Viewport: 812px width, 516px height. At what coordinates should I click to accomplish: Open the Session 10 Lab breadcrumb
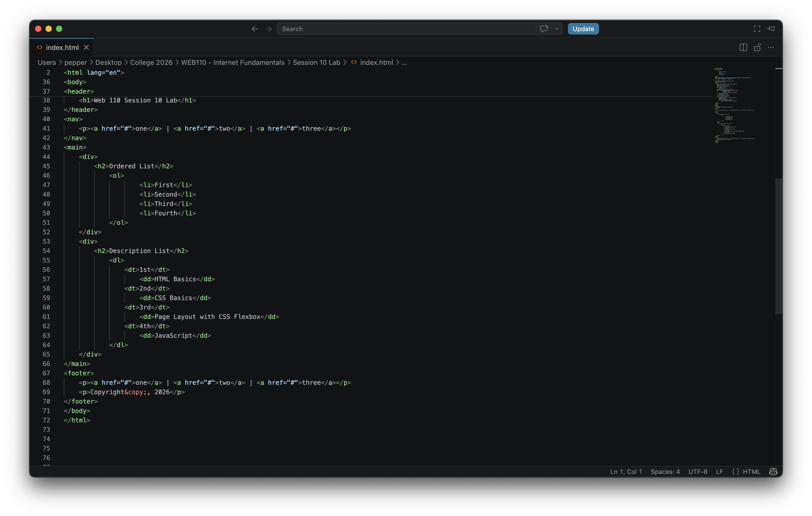(x=316, y=62)
